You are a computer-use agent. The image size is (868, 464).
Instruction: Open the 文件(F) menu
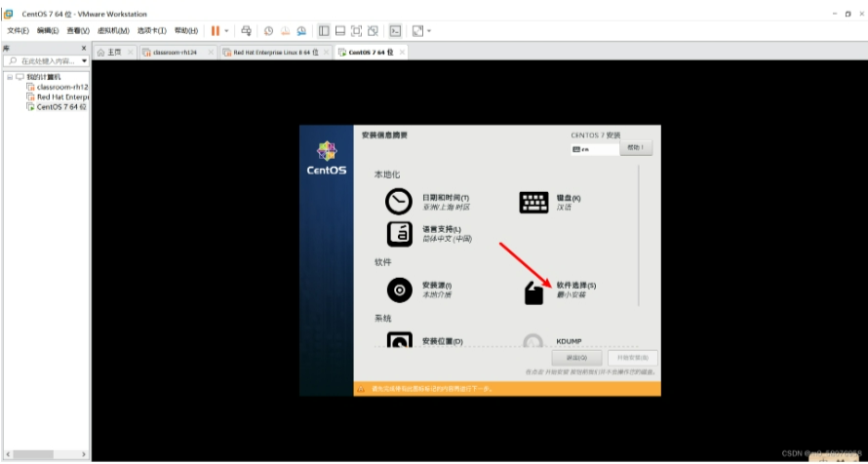pyautogui.click(x=18, y=31)
